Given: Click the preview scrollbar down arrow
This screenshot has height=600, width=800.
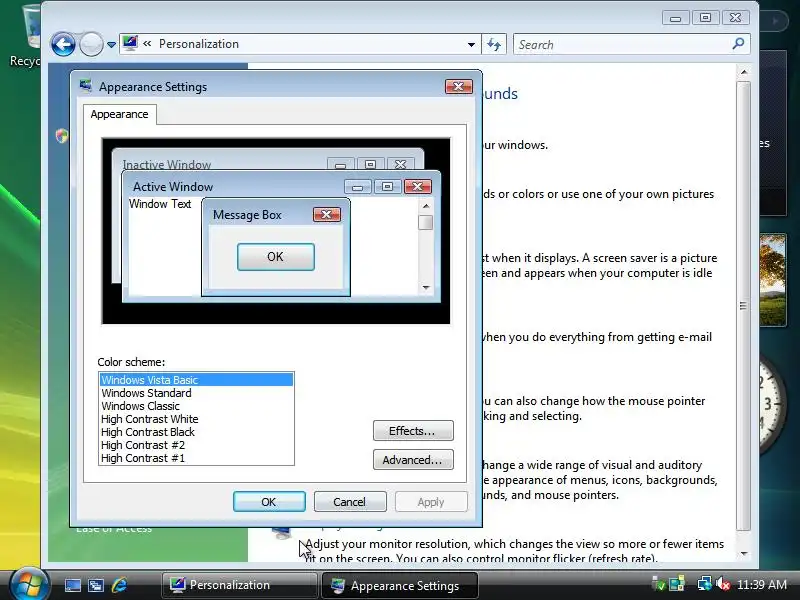Looking at the screenshot, I should pos(426,287).
